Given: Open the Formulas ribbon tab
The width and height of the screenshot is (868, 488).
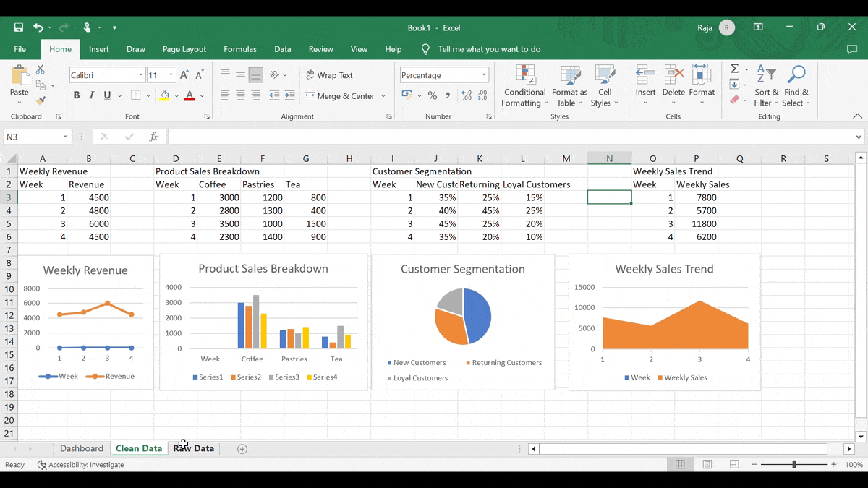Looking at the screenshot, I should (x=240, y=49).
